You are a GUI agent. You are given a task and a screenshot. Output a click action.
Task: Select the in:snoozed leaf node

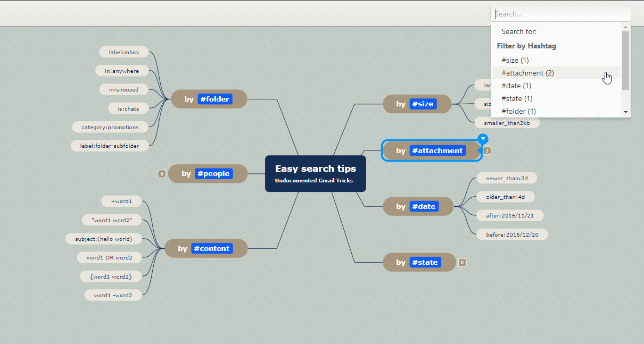(124, 89)
